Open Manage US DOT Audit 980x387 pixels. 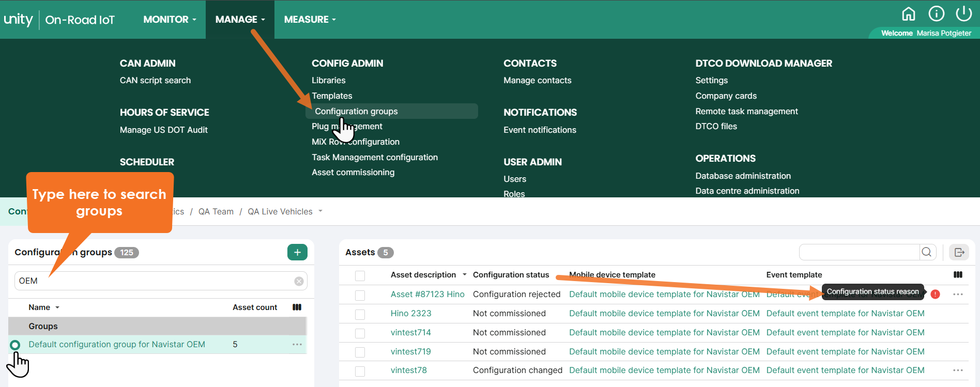pyautogui.click(x=163, y=130)
